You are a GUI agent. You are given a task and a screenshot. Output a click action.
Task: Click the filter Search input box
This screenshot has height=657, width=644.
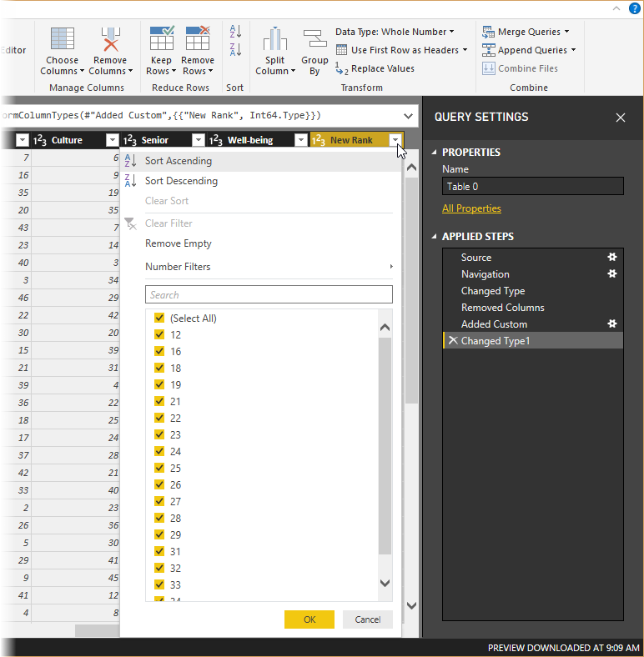coord(269,294)
